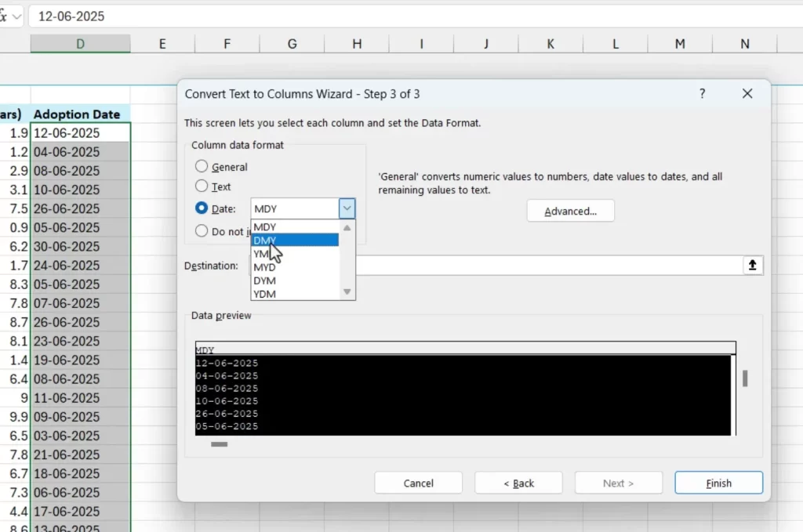Screen dimensions: 803x532
Task: Click cell containing 18-06-2025
Action: click(x=81, y=474)
